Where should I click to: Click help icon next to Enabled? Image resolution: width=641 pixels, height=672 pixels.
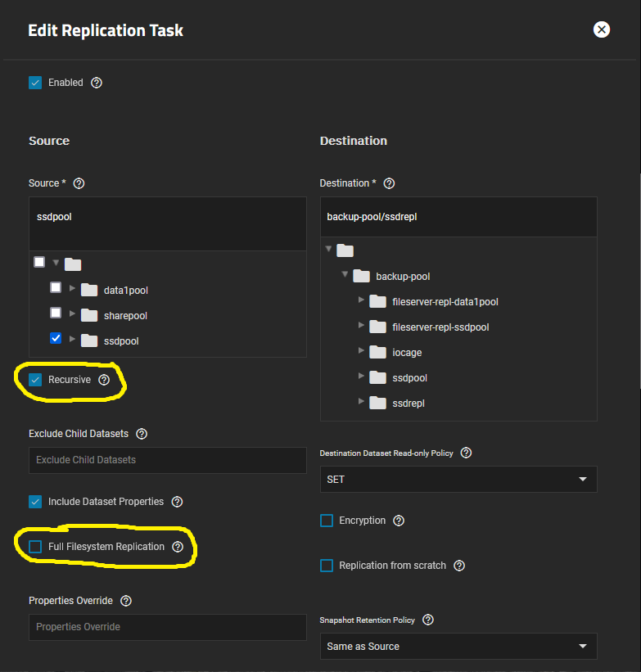click(97, 83)
